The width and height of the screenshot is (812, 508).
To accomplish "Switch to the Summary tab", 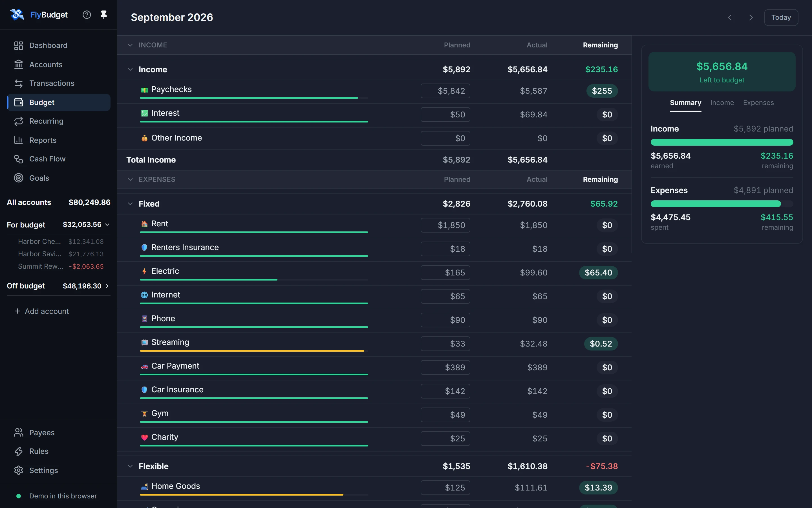I will point(685,103).
